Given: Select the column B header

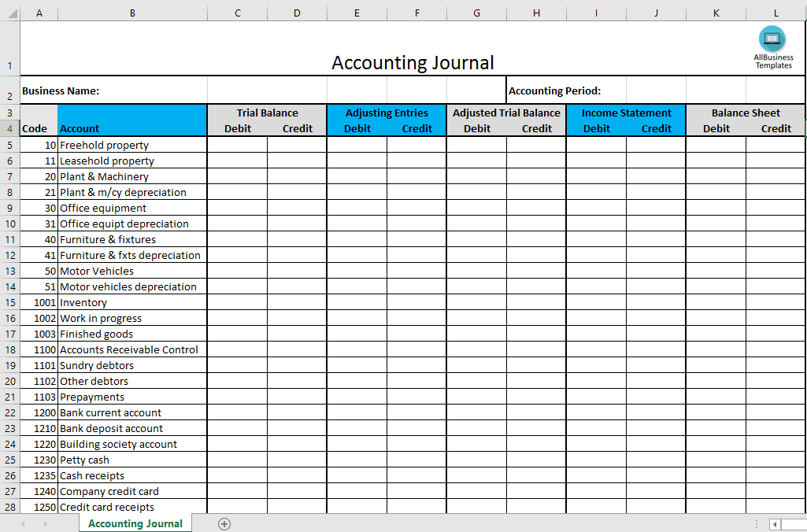Looking at the screenshot, I should 132,13.
